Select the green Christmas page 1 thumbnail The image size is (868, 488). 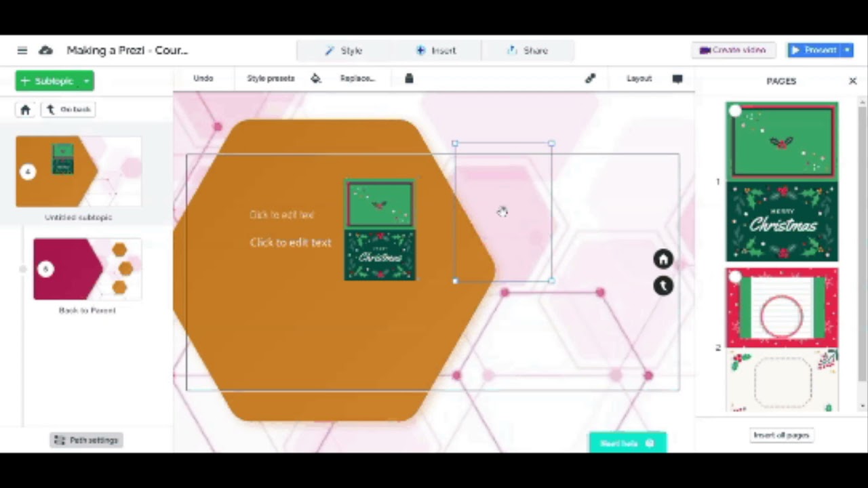click(782, 182)
